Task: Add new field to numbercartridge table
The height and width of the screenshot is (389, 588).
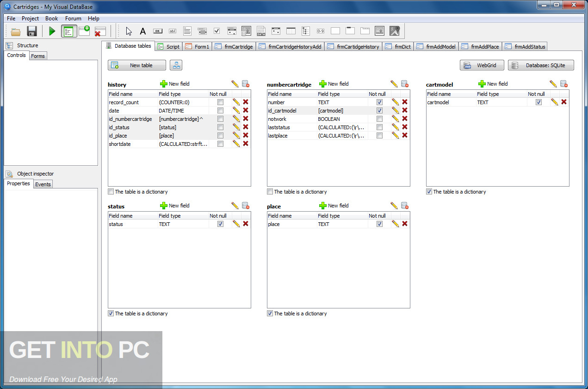Action: click(334, 84)
